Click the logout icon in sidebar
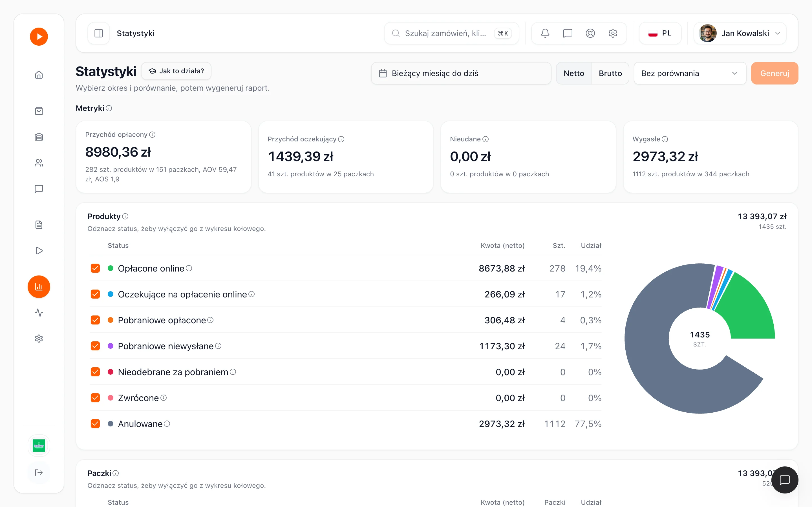 click(39, 472)
